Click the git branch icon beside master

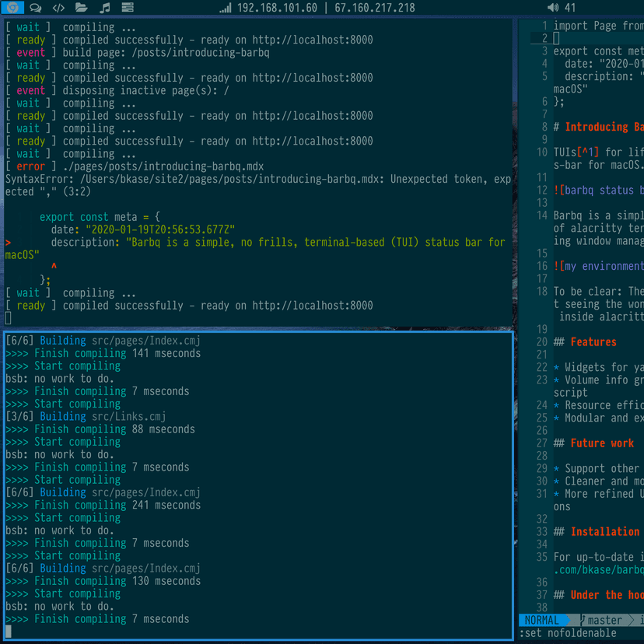click(x=582, y=620)
